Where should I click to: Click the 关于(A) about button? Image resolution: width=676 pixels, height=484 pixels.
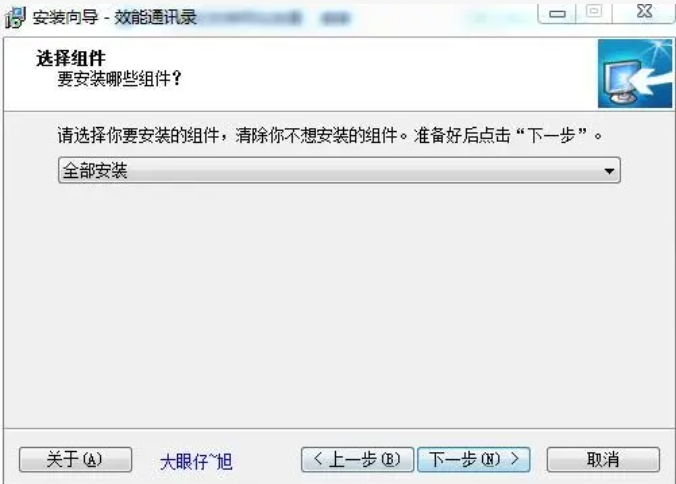[x=75, y=459]
